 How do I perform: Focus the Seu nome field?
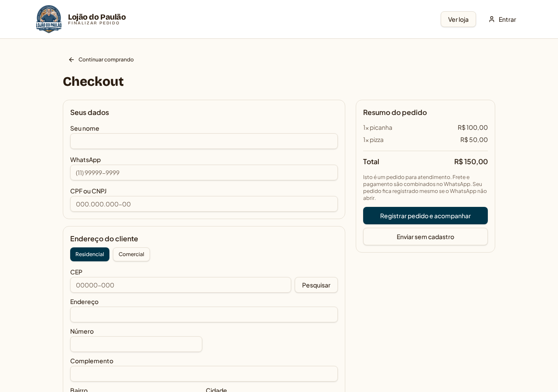tap(204, 141)
